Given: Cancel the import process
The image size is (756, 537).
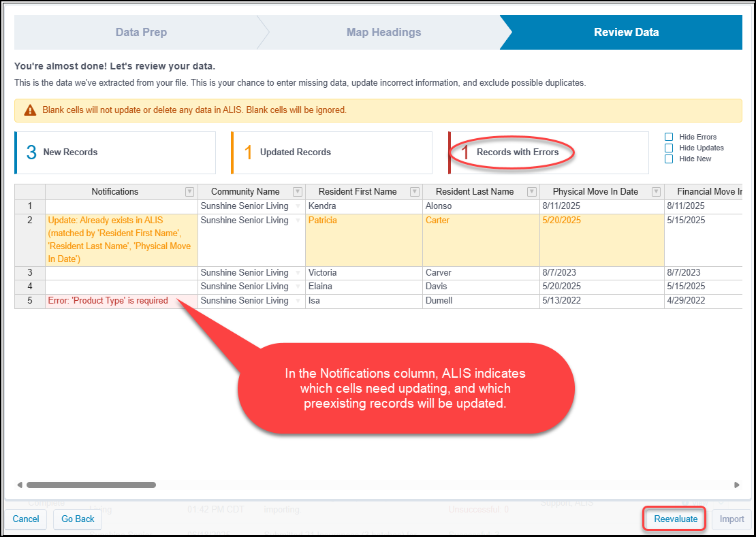Looking at the screenshot, I should point(25,519).
